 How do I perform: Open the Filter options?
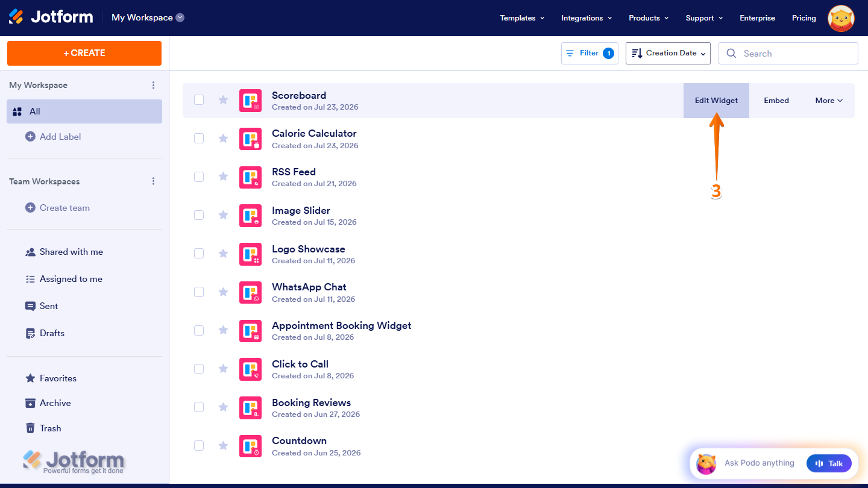click(590, 53)
